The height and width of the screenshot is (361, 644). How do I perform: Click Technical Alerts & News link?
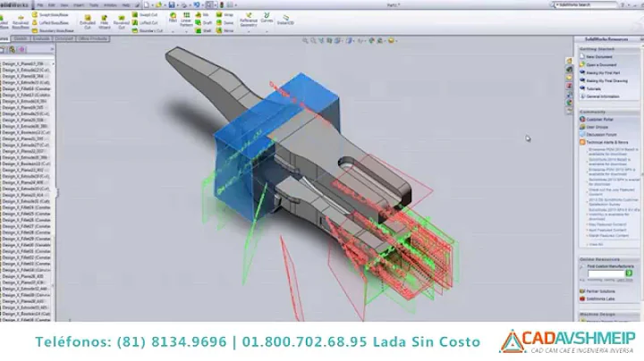coord(607,142)
